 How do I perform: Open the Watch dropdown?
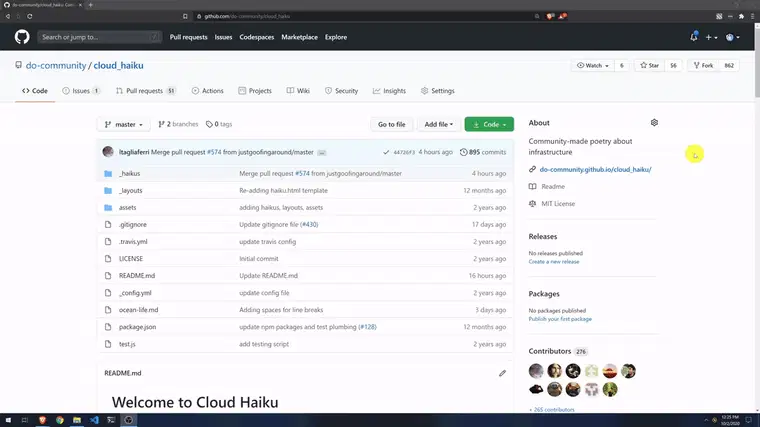[593, 65]
